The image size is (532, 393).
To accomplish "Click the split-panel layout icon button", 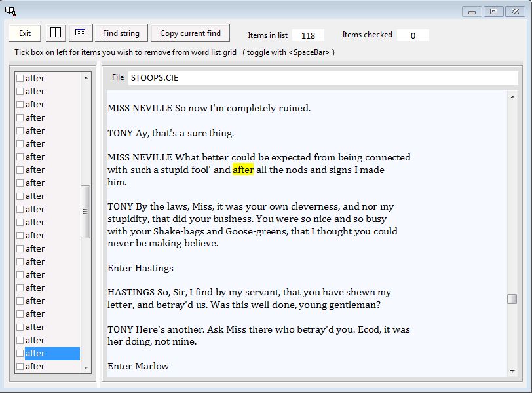I will 56,33.
